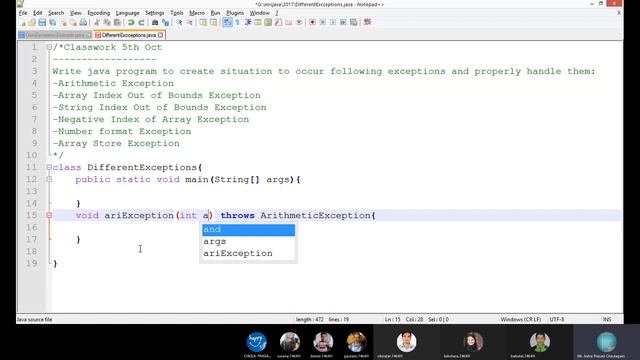Toggle the file monitoring eye icon
This screenshot has height=360, width=640.
(299, 22)
